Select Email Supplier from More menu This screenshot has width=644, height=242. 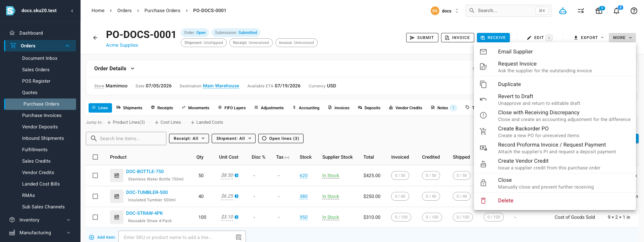pos(555,52)
